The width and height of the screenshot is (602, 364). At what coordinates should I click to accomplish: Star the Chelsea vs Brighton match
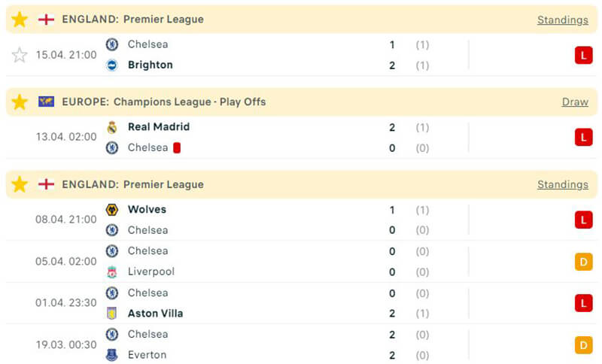coord(20,55)
